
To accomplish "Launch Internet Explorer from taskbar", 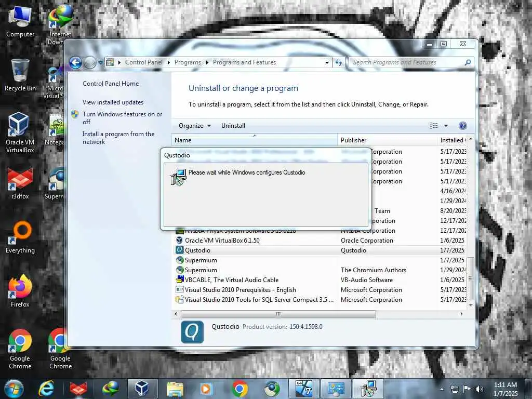I will tap(46, 389).
